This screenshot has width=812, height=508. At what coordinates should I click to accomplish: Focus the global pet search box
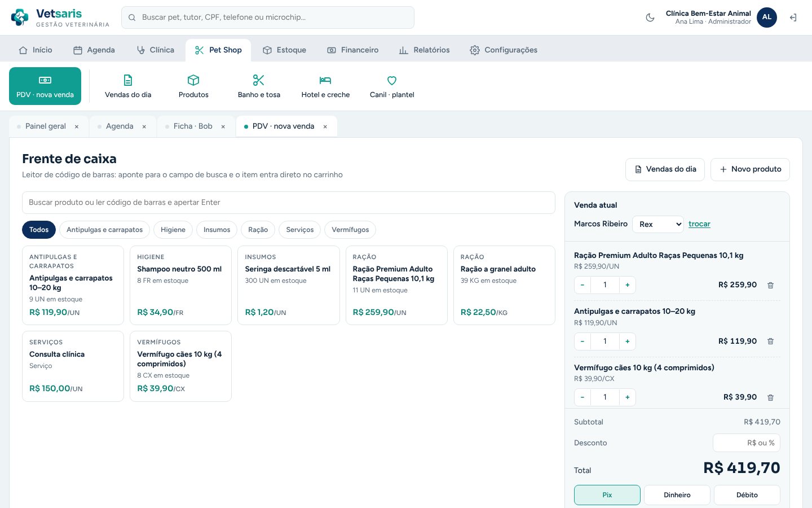[x=268, y=17]
